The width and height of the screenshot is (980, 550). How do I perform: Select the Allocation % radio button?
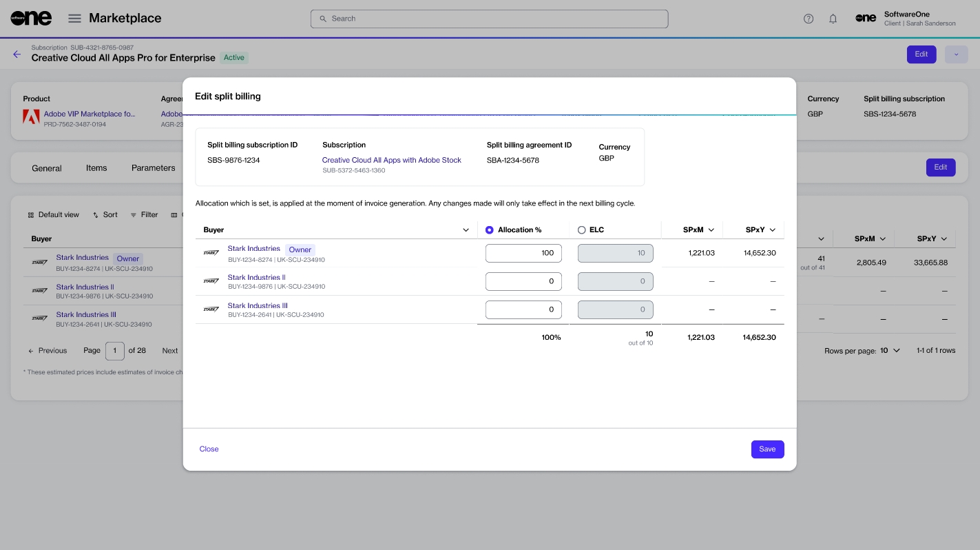[490, 230]
